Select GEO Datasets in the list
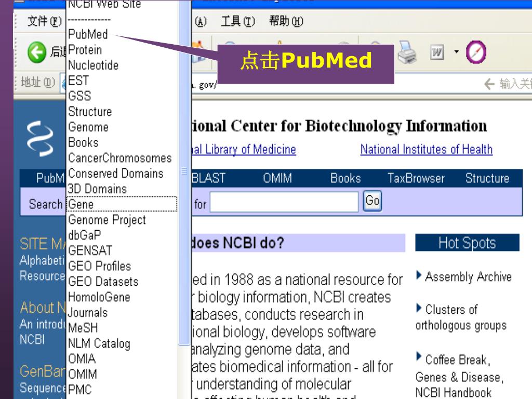Image resolution: width=532 pixels, height=399 pixels. 103,282
